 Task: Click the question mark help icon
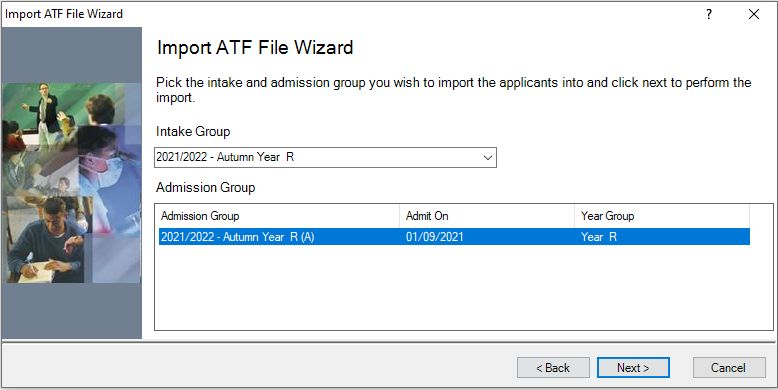click(x=709, y=14)
